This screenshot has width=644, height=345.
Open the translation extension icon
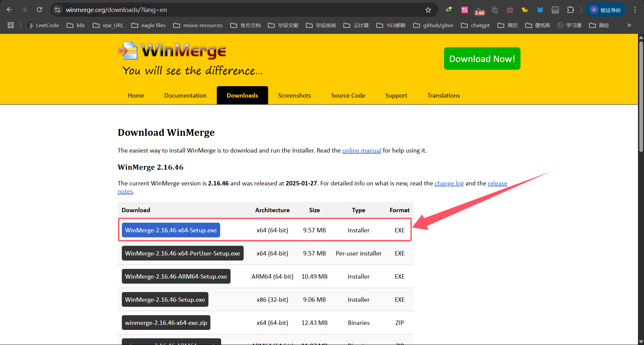[x=464, y=10]
